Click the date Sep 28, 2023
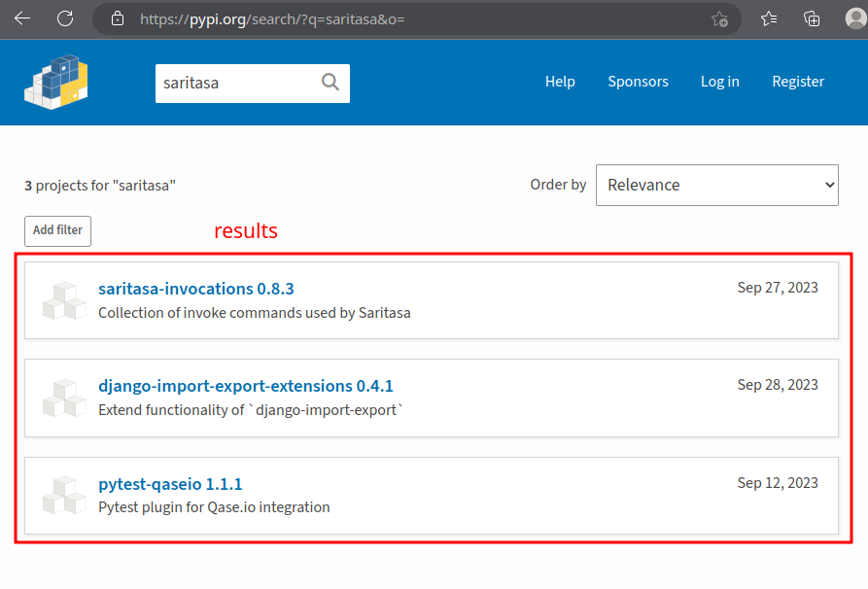The width and height of the screenshot is (868, 589). coord(778,385)
